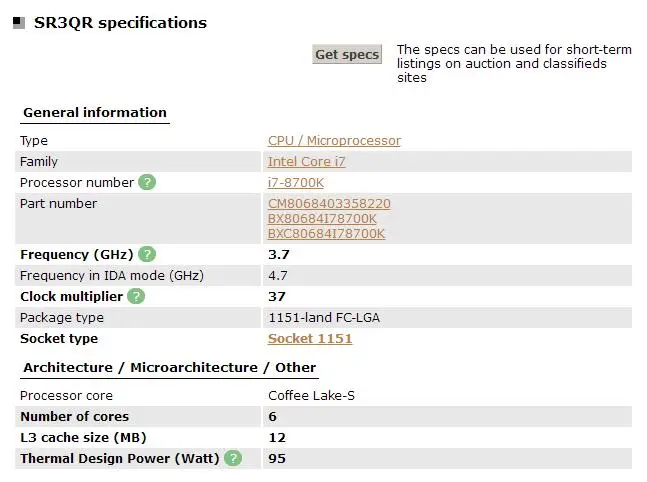Click the SR3QR specifications page title
The width and height of the screenshot is (647, 482).
[121, 22]
